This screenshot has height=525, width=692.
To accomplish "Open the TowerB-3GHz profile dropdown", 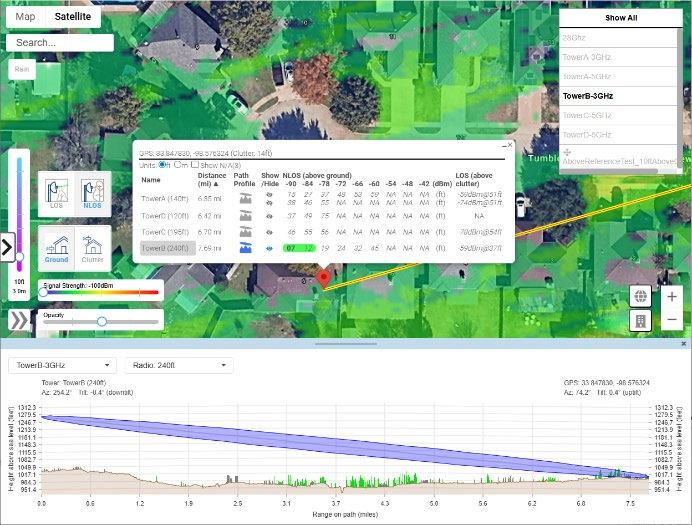I will point(62,365).
